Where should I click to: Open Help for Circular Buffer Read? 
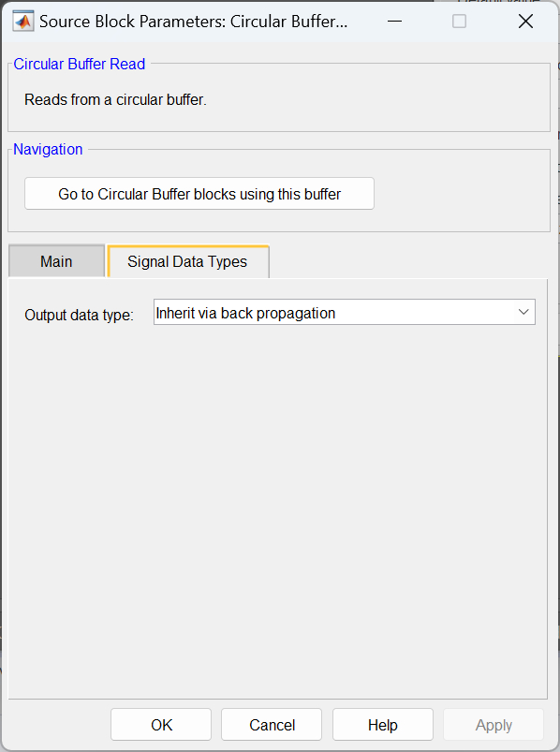(x=382, y=724)
